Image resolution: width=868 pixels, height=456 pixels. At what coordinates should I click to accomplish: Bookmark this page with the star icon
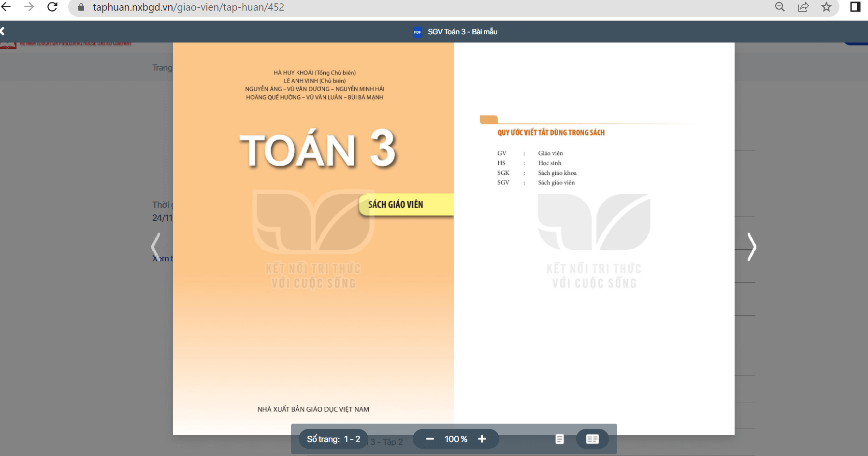pyautogui.click(x=826, y=7)
